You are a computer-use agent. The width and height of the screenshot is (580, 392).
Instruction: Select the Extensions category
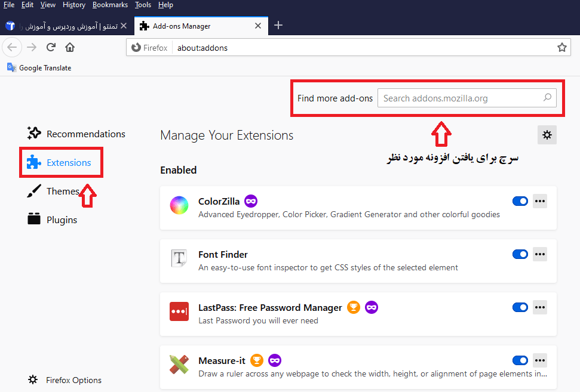coord(59,162)
